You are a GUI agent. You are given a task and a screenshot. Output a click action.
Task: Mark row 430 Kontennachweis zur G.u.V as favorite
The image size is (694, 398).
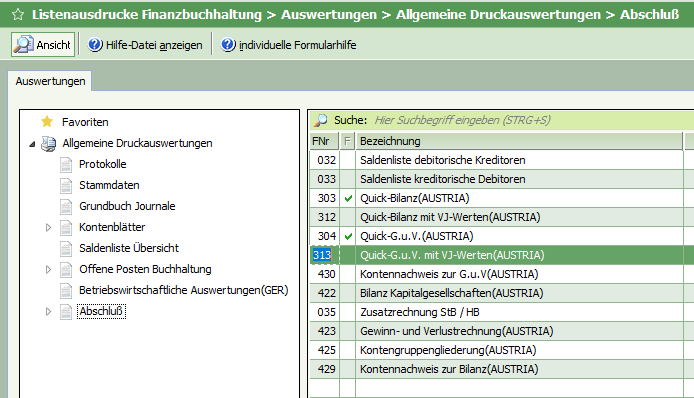(348, 274)
